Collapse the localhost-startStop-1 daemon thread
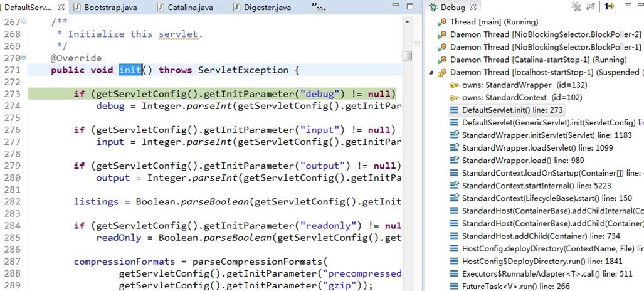Screen dimensions: 644x291 pyautogui.click(x=431, y=73)
